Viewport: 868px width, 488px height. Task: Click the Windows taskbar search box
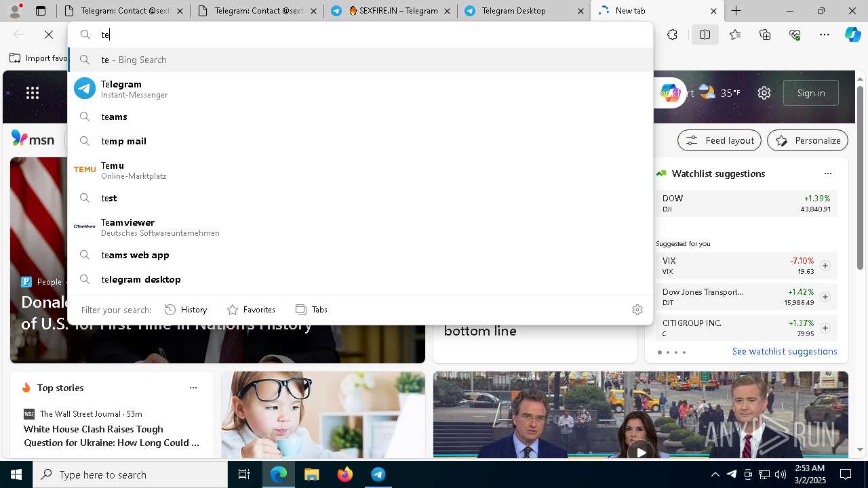click(x=130, y=474)
